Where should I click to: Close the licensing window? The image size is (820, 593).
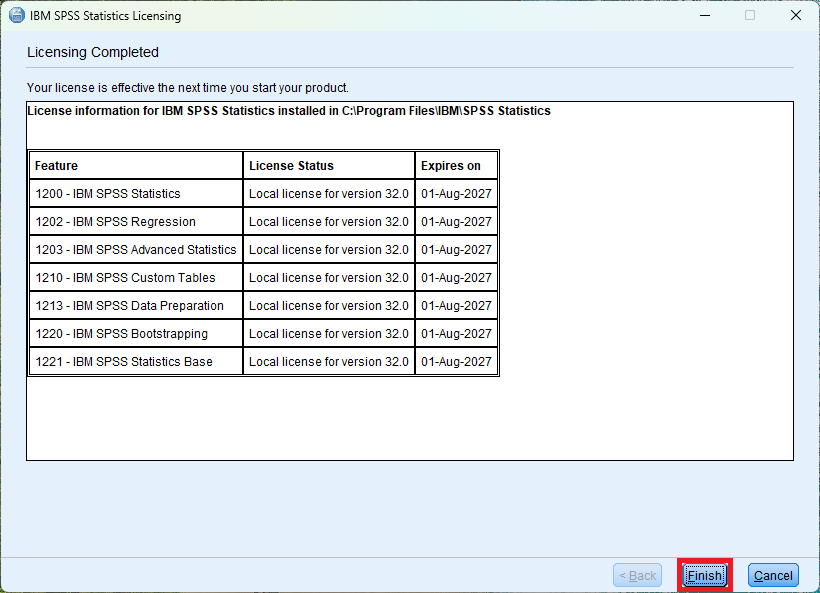point(795,16)
